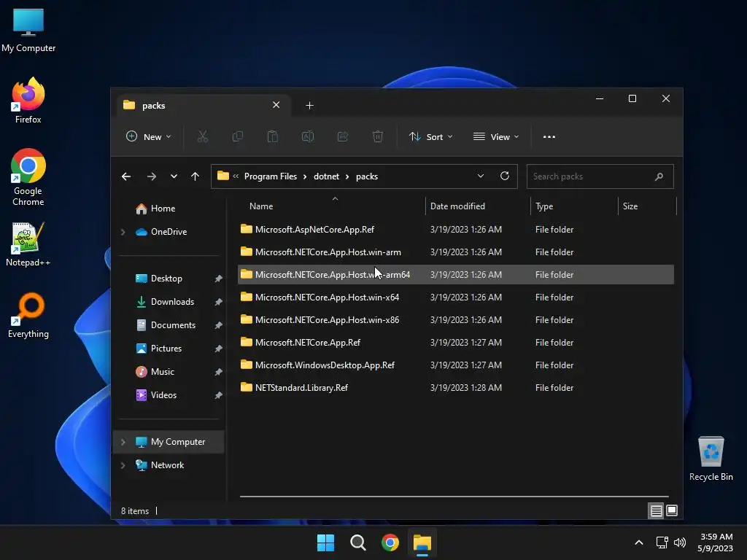The image size is (747, 560).
Task: Open Documents in navigation pane
Action: click(x=173, y=325)
